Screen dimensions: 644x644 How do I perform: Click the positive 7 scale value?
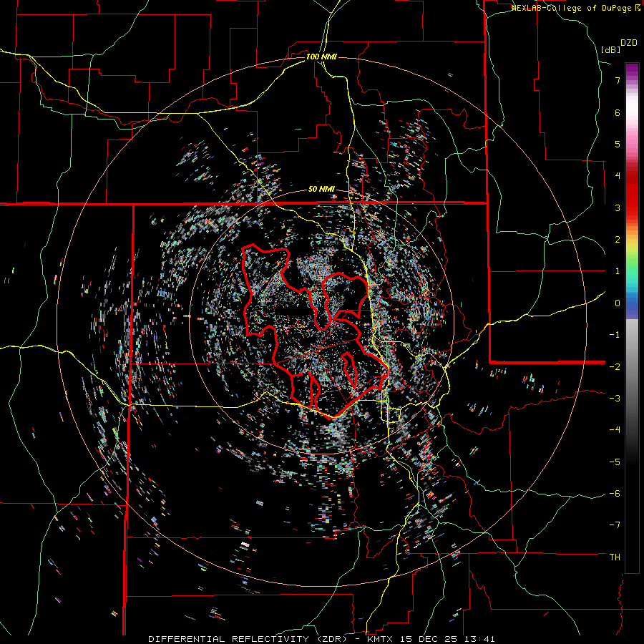pos(618,80)
